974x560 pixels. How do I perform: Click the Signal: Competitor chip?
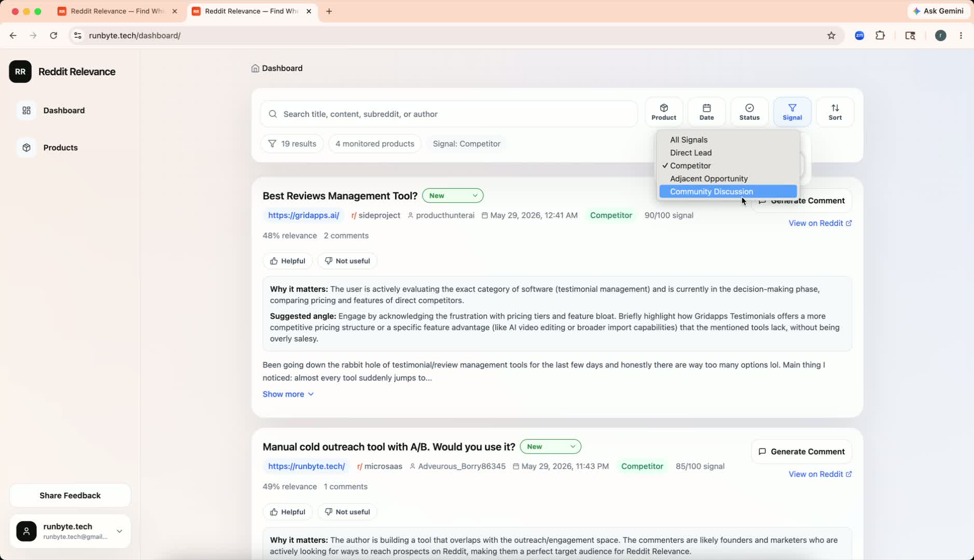(x=466, y=144)
